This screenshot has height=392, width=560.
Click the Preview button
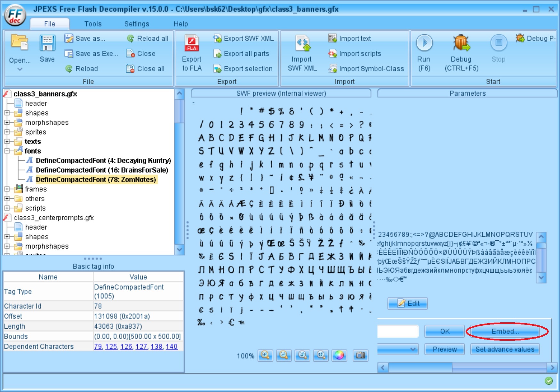445,349
